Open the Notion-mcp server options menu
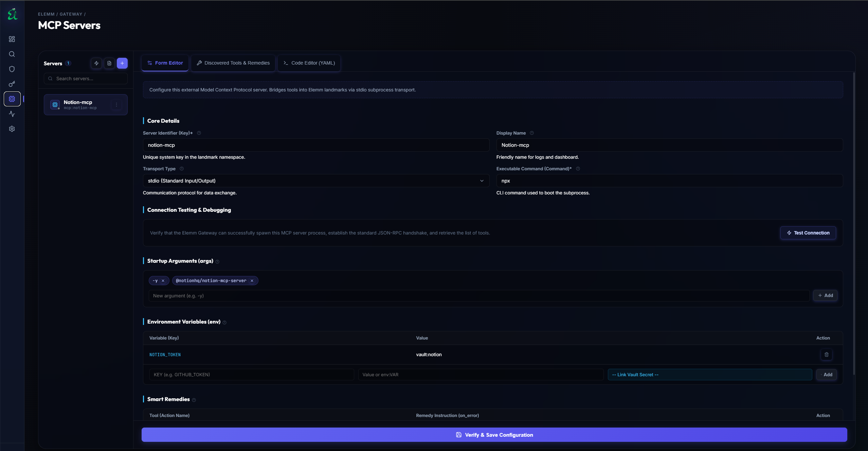The height and width of the screenshot is (451, 868). pyautogui.click(x=116, y=105)
